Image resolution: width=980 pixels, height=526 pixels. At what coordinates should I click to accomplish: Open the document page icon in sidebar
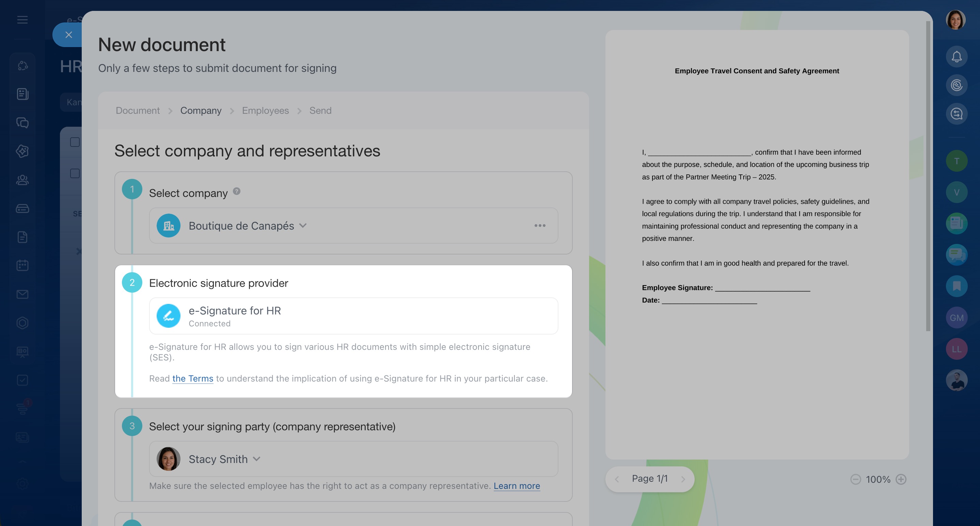coord(22,237)
